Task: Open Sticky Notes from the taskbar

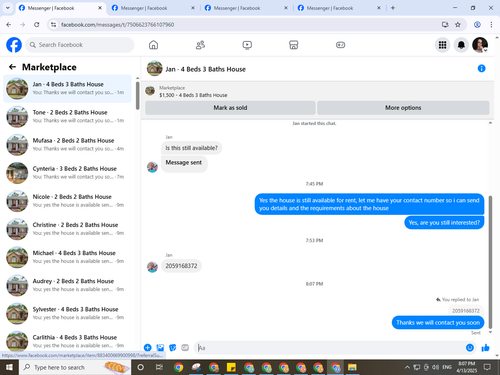Action: pos(231,367)
